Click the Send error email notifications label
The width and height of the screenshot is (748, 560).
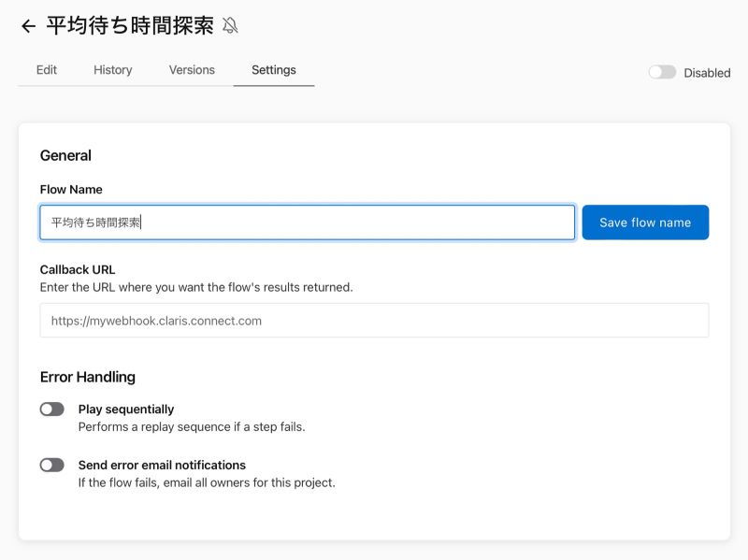pos(162,465)
